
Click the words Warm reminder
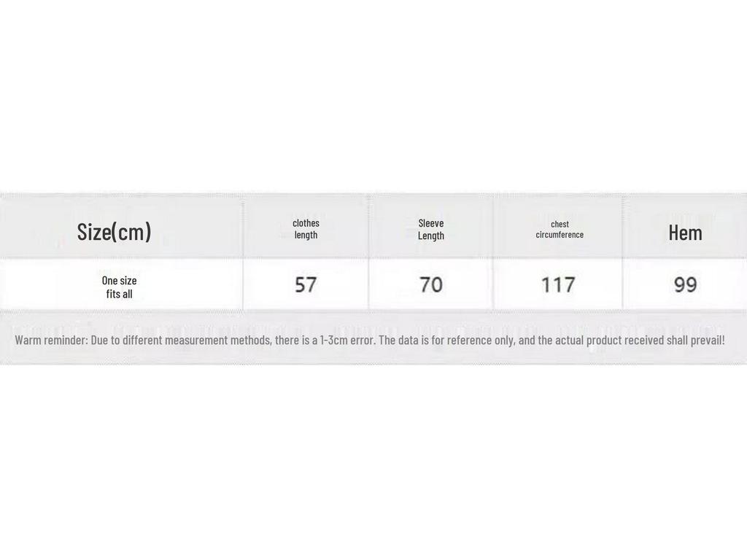click(x=50, y=341)
